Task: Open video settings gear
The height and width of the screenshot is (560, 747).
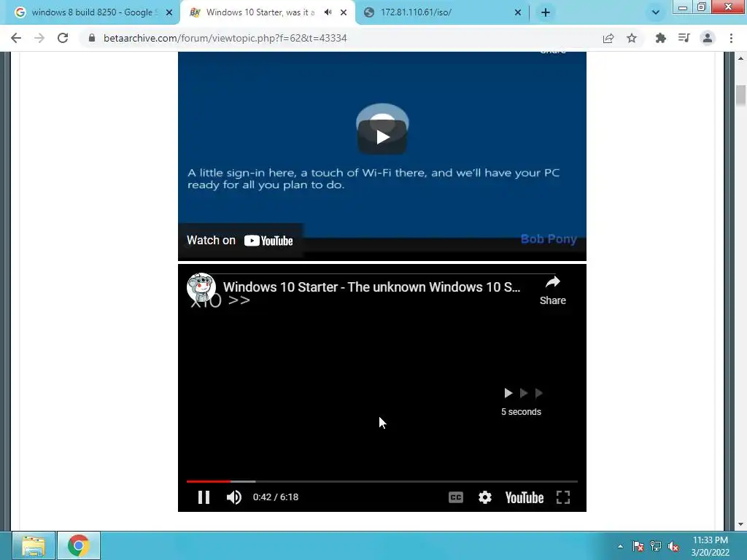Action: click(x=485, y=497)
